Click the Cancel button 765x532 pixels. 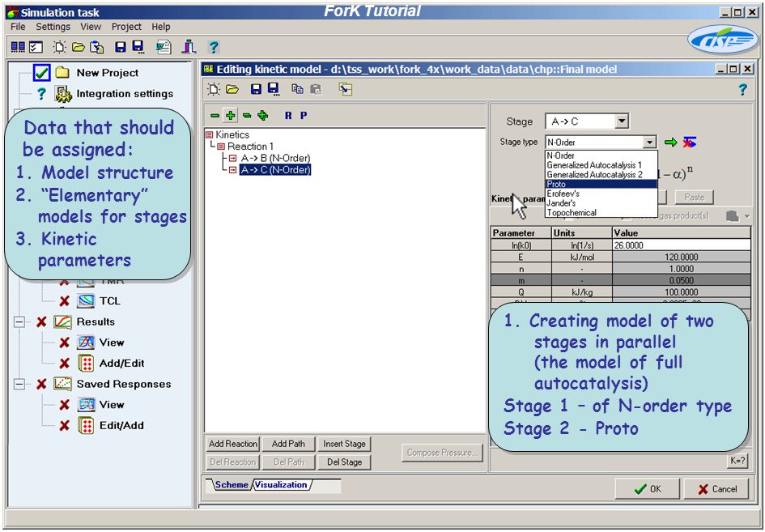tap(716, 489)
